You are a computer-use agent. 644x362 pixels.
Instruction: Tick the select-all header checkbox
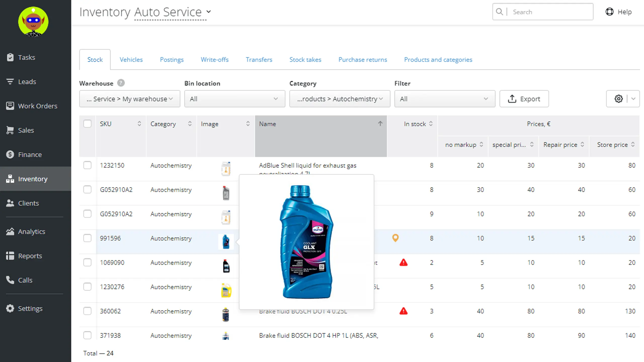tap(87, 124)
